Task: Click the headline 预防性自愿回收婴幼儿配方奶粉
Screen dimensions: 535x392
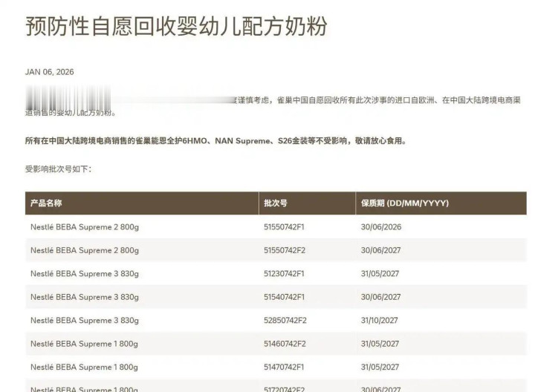Action: point(176,26)
